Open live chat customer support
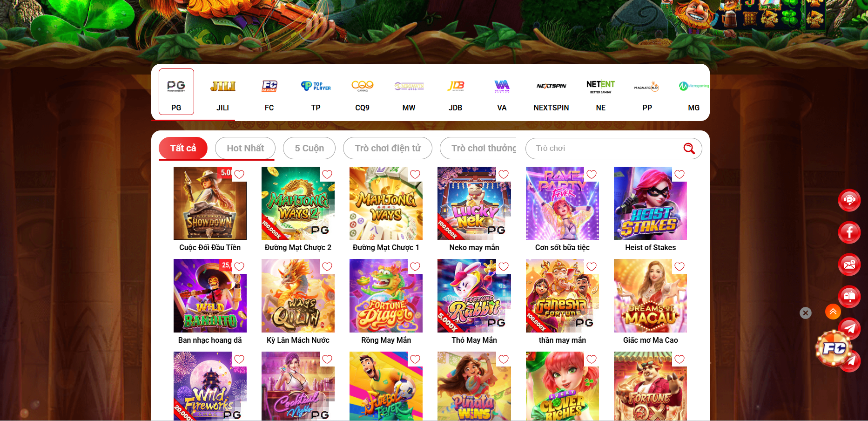 pyautogui.click(x=849, y=200)
